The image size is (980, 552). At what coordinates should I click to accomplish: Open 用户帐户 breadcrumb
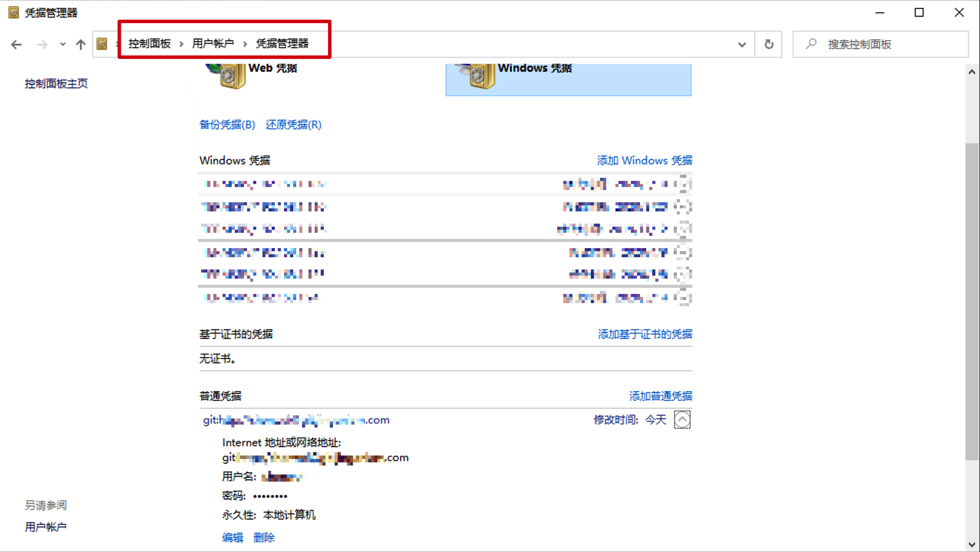[x=213, y=44]
